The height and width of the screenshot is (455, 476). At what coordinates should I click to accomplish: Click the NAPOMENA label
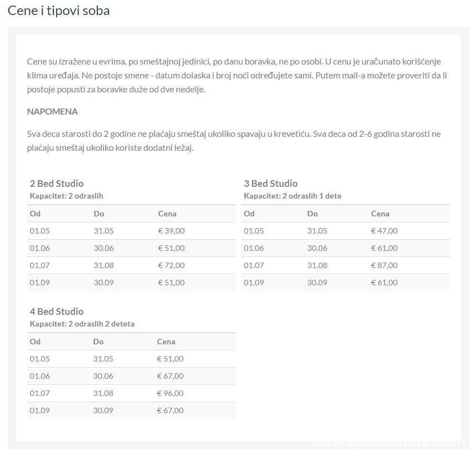tap(52, 111)
